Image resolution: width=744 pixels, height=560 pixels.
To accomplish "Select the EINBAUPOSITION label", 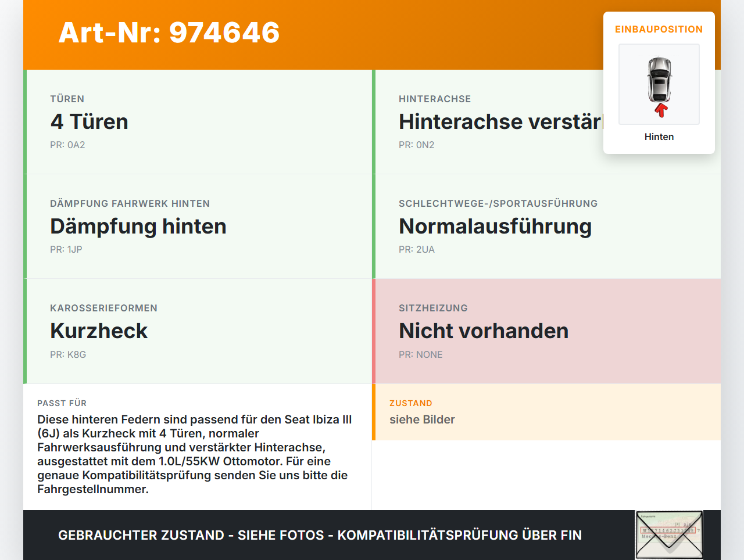I will point(659,29).
